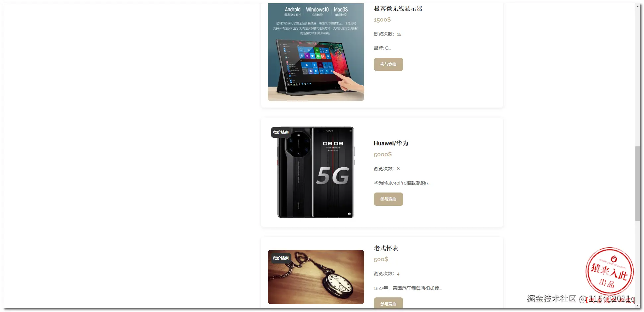Click the 1927年 pocket watch description

(x=408, y=288)
